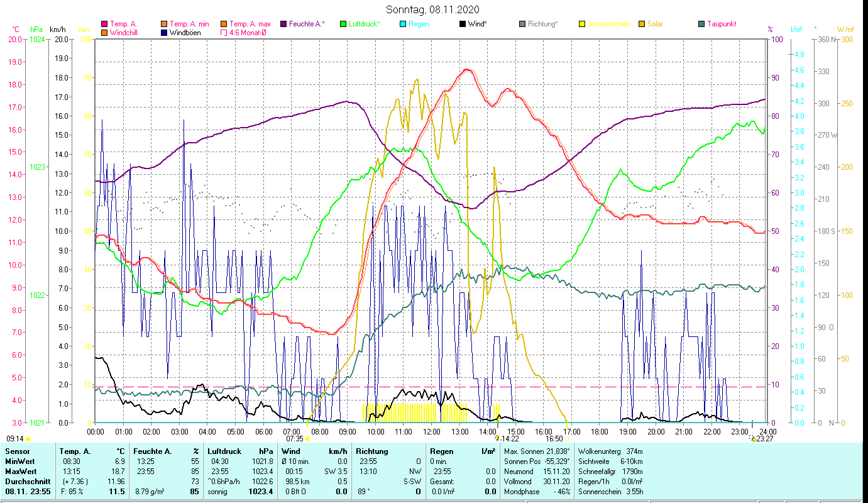Image resolution: width=868 pixels, height=503 pixels.
Task: Click the Sonnenschein legend label
Action: click(x=610, y=24)
